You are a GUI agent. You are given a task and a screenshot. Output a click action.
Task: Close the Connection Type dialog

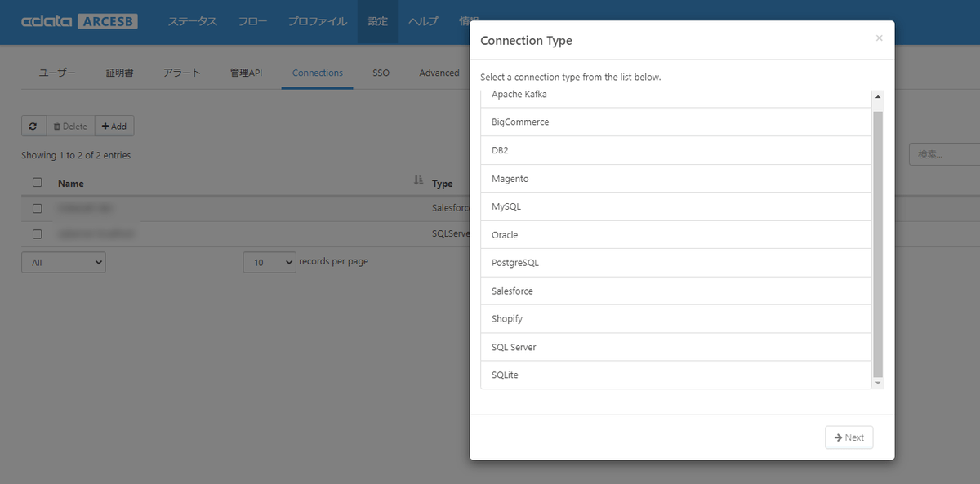(x=879, y=38)
